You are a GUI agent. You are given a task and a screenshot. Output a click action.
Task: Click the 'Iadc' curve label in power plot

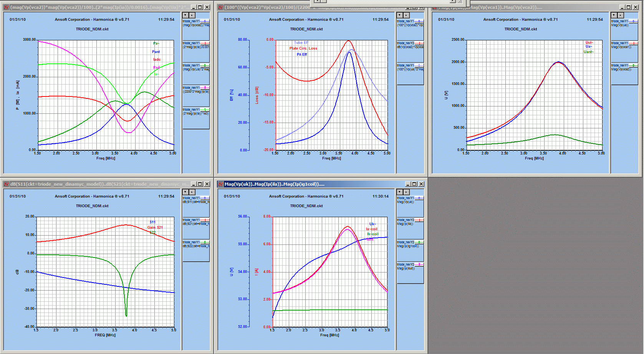(157, 60)
